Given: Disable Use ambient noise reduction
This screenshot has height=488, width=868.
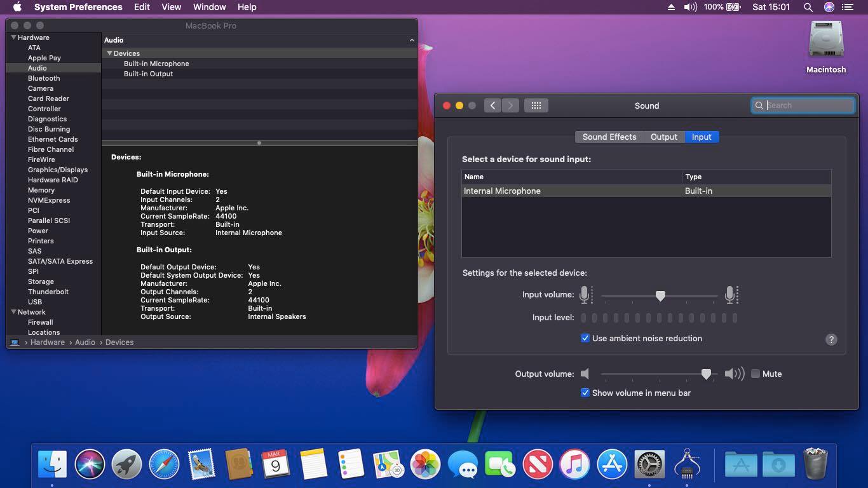Looking at the screenshot, I should click(585, 338).
